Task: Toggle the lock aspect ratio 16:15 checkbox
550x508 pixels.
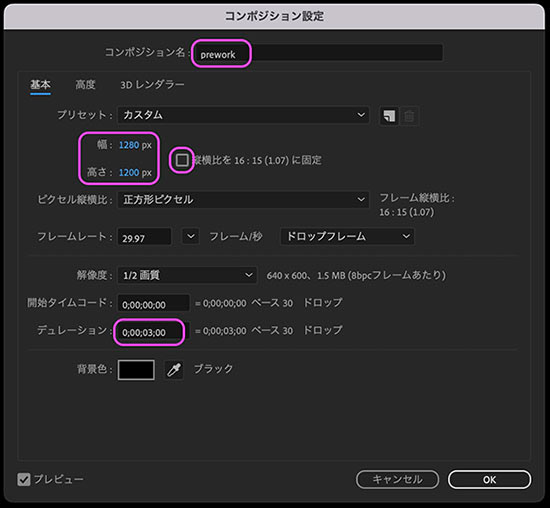Action: click(x=182, y=160)
